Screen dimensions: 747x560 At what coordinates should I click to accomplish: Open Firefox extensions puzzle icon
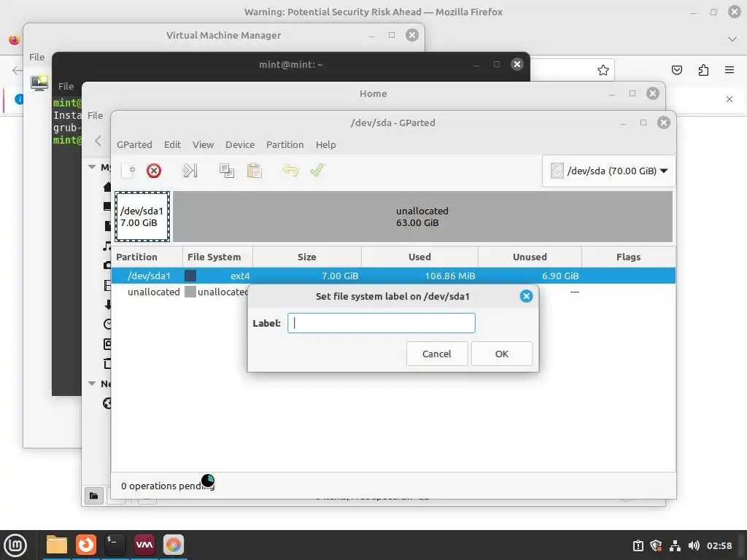tap(703, 70)
